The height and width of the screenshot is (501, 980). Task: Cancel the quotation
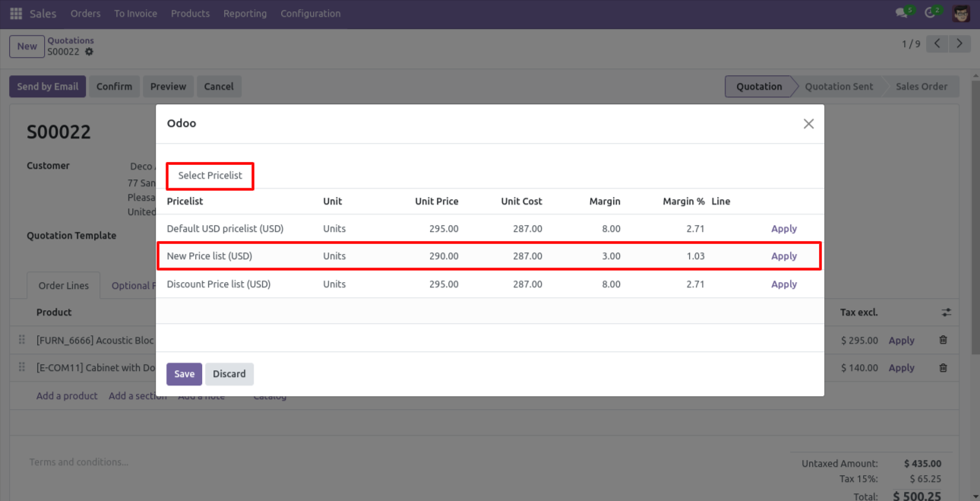coord(219,87)
